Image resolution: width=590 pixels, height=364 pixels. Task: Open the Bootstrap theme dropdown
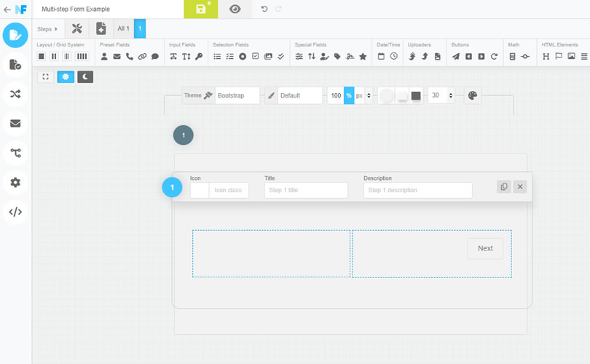pyautogui.click(x=237, y=95)
